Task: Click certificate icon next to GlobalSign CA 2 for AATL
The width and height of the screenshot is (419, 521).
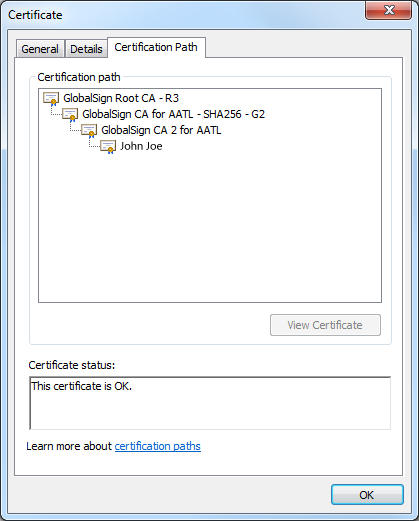Action: tap(89, 131)
